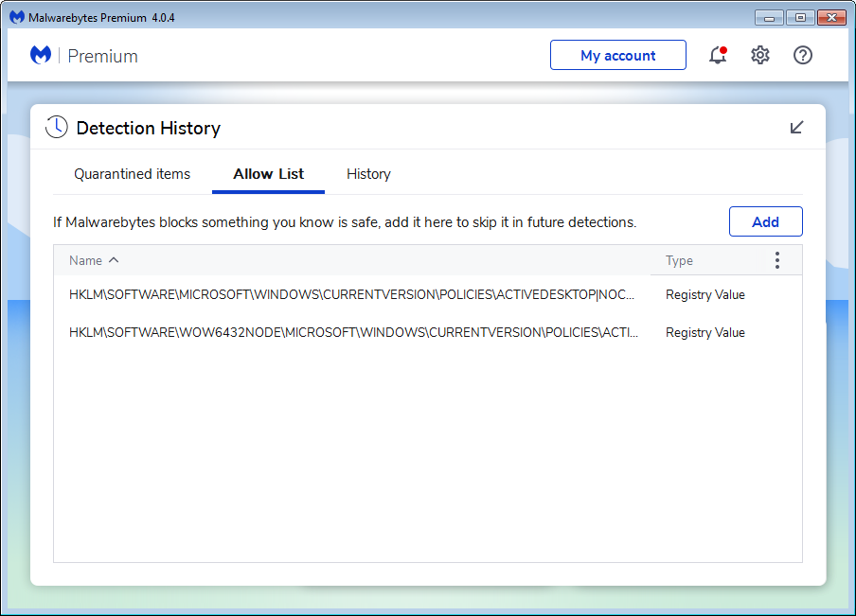Open Settings with the gear icon
This screenshot has width=856, height=616.
coord(760,56)
